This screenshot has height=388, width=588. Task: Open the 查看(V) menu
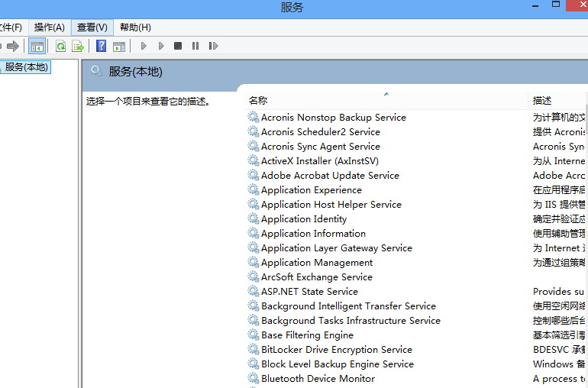(92, 27)
